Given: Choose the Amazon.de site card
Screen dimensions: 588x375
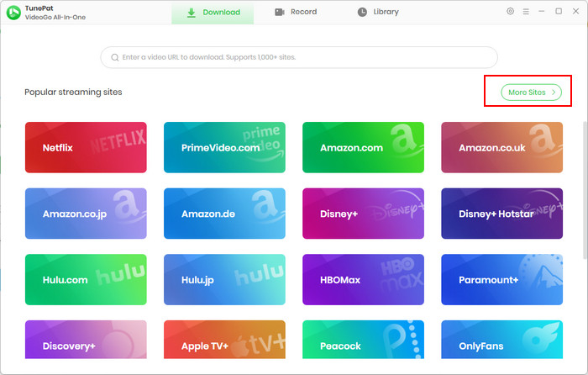Looking at the screenshot, I should tap(224, 214).
